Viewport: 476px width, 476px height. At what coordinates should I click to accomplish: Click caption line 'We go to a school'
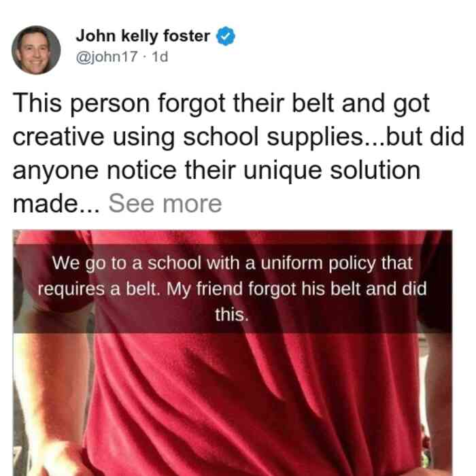[x=232, y=263]
